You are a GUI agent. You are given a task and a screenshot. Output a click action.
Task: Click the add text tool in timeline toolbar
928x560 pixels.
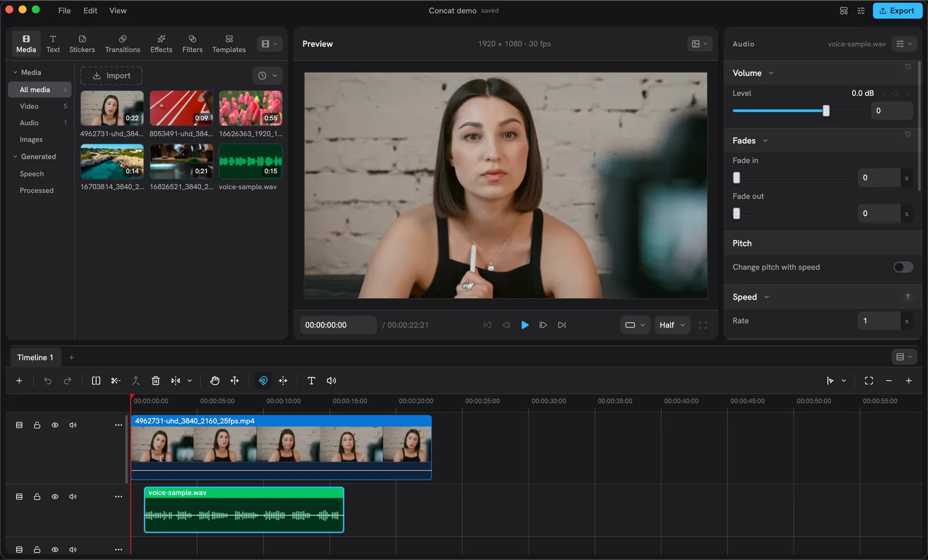coord(311,381)
